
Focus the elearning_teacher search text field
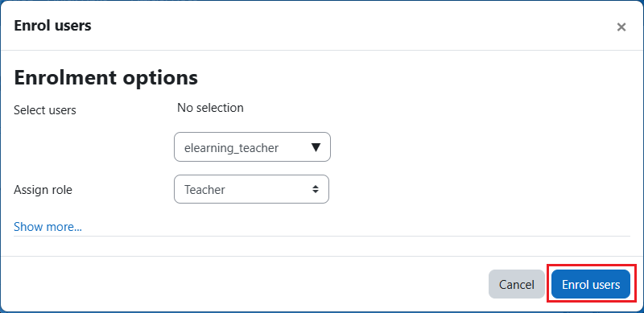point(242,147)
